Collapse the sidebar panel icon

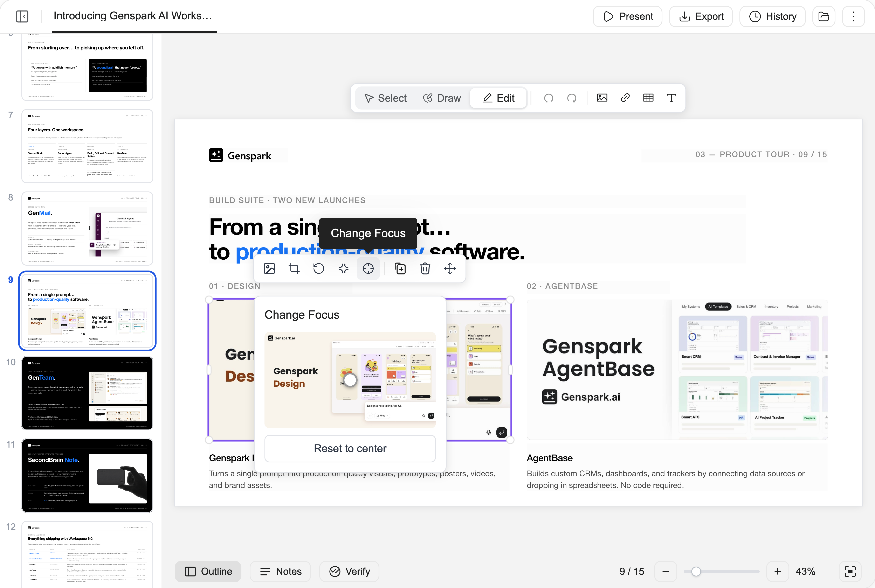[22, 16]
